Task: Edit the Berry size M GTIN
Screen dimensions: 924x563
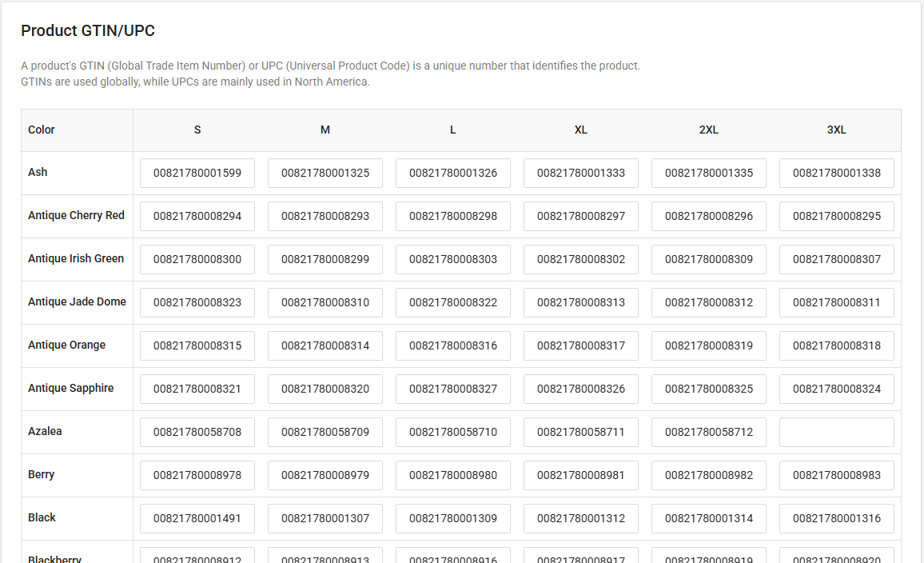Action: [x=325, y=475]
